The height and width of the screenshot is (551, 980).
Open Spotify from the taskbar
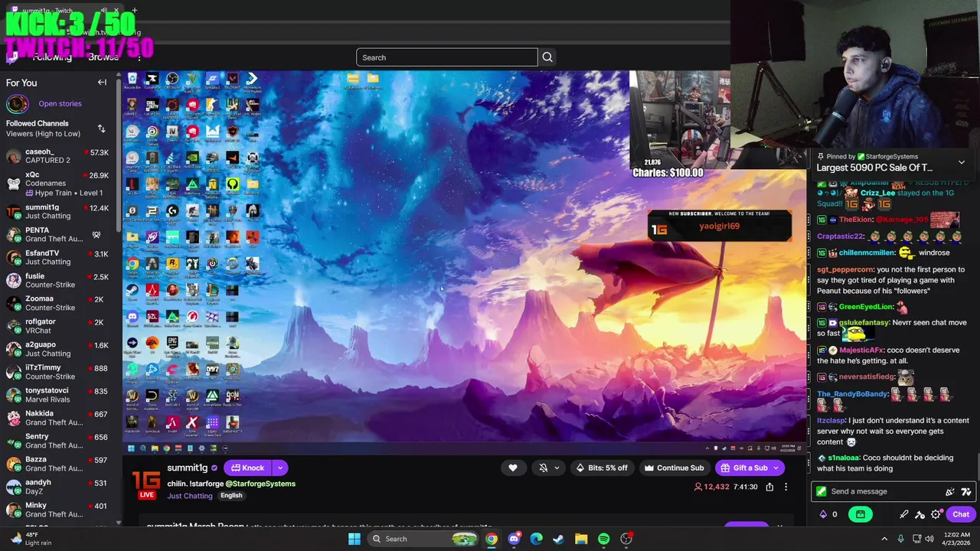[603, 539]
